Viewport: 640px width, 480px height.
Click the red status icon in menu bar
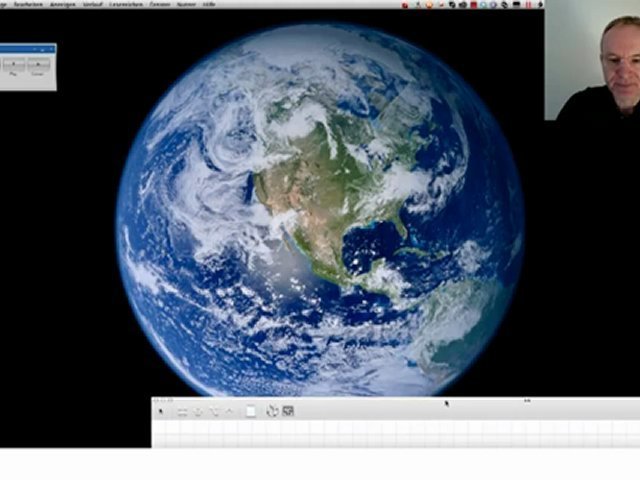coord(406,5)
